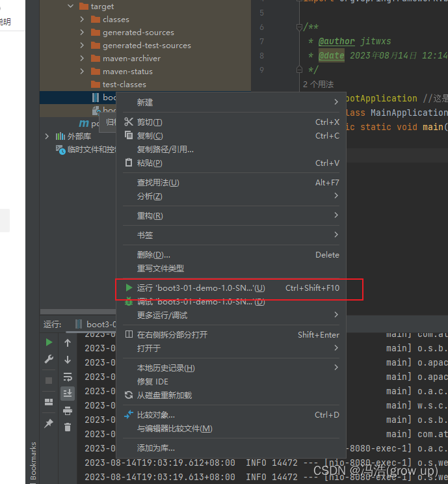Click the '2 个用法' usages hint
This screenshot has height=484, width=448.
coord(318,85)
